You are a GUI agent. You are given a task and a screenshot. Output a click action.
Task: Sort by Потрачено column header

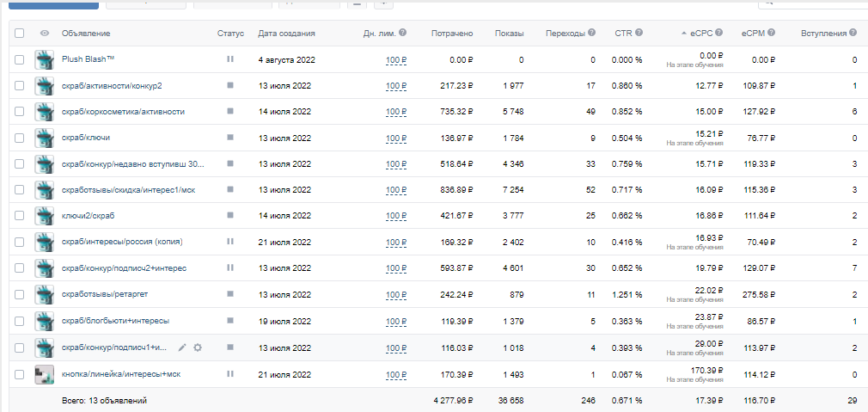click(x=452, y=34)
